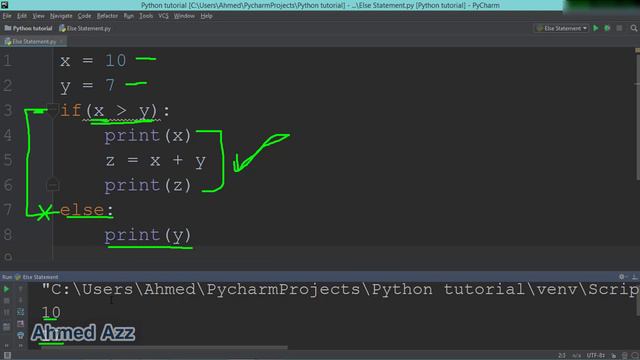Click the 'print(y)' line in editor

click(x=148, y=235)
